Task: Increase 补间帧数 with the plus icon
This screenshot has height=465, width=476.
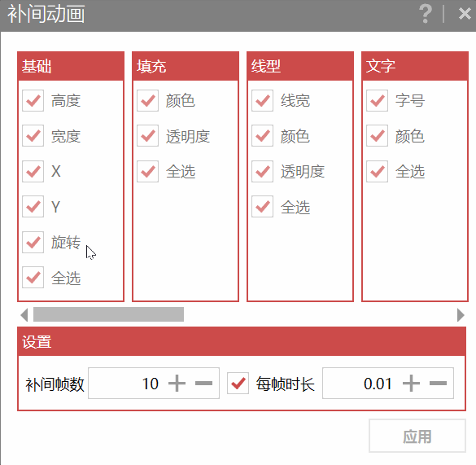Action: click(x=177, y=384)
